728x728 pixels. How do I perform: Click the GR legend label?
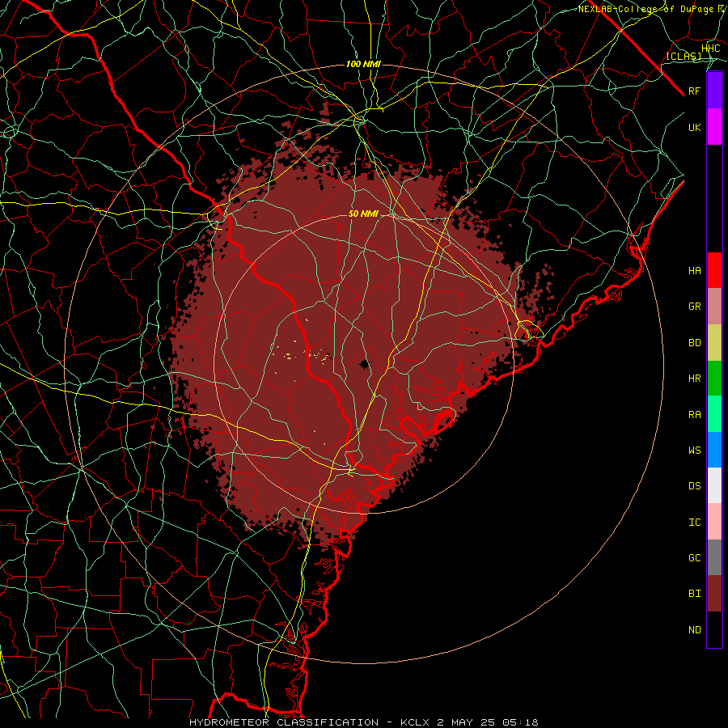tap(694, 307)
